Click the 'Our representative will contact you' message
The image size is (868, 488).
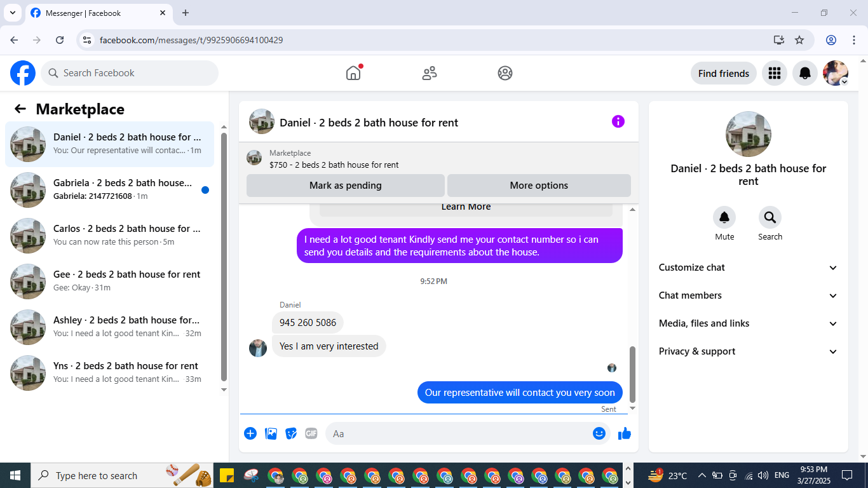pos(520,393)
